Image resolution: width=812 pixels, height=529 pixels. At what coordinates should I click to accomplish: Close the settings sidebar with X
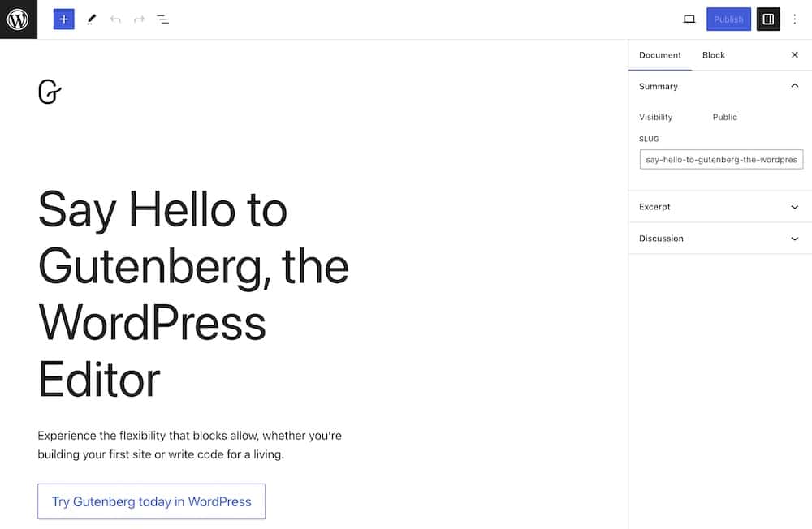794,55
